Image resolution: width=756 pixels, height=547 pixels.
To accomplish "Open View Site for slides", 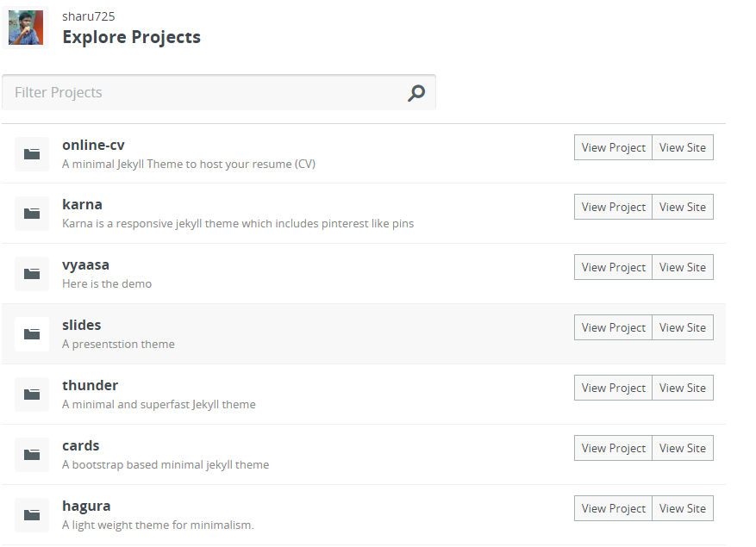I will 682,327.
